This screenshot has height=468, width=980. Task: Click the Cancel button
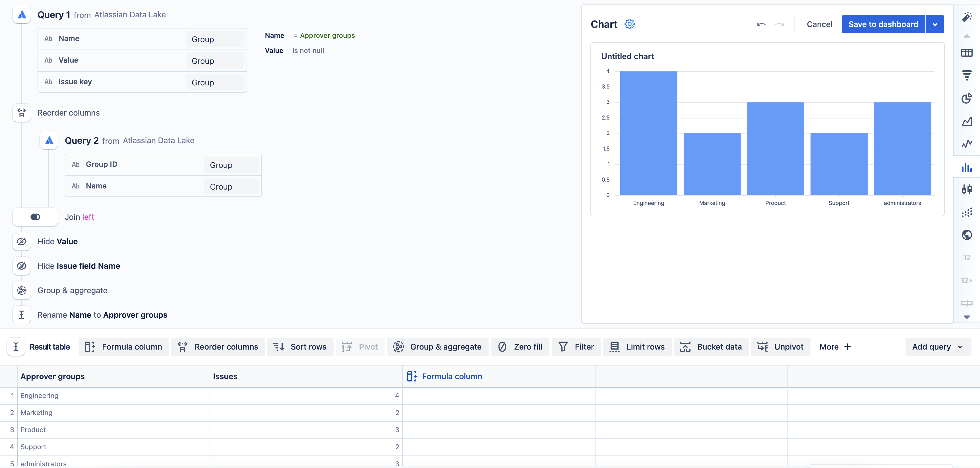(819, 24)
